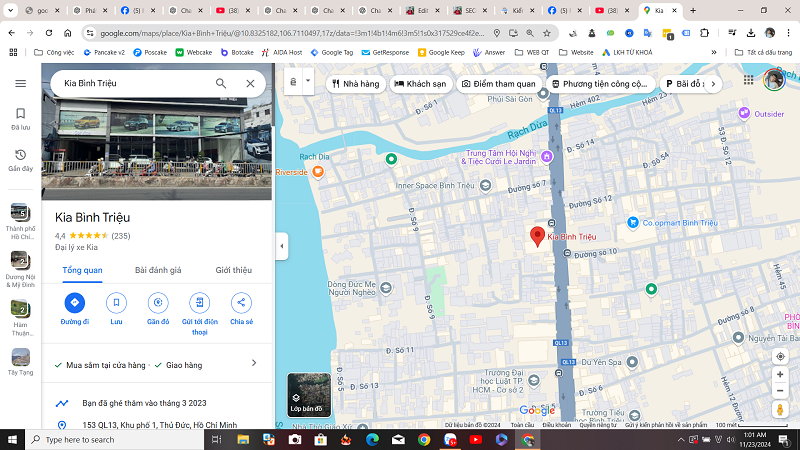
Task: Zoom out on the map
Action: (x=780, y=391)
